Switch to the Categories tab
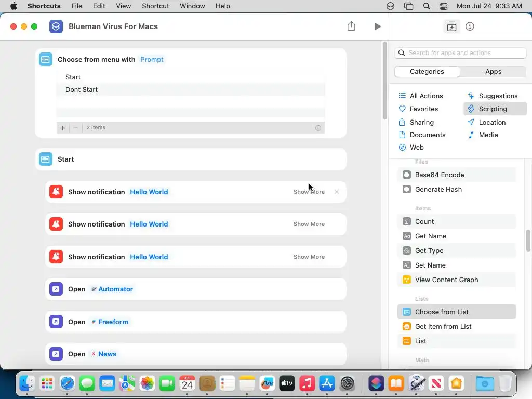This screenshot has width=532, height=399. (x=427, y=72)
